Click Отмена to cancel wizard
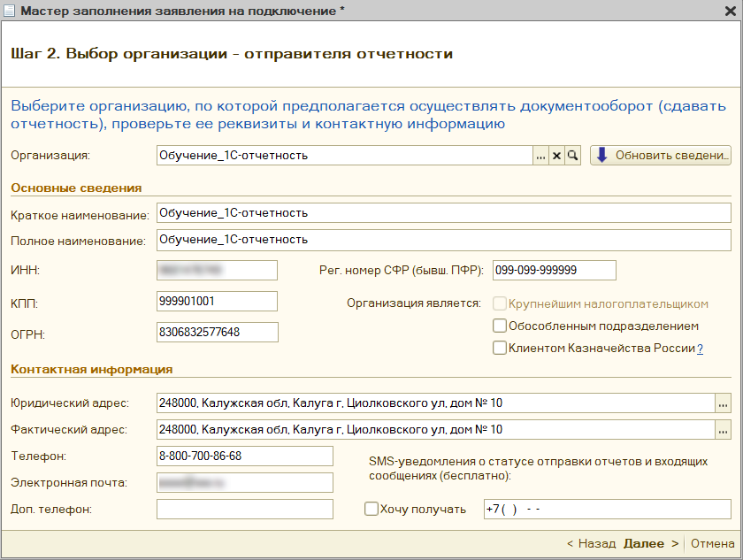 [712, 543]
